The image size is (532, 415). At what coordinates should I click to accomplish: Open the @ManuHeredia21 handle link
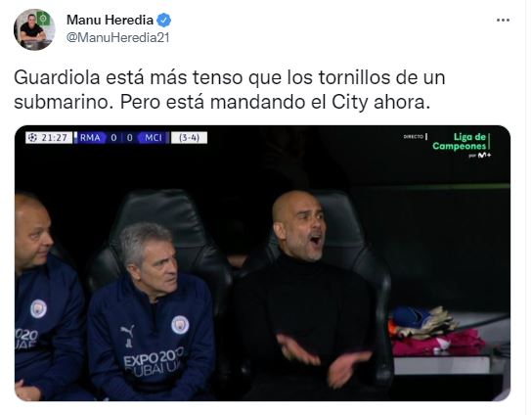tap(117, 38)
